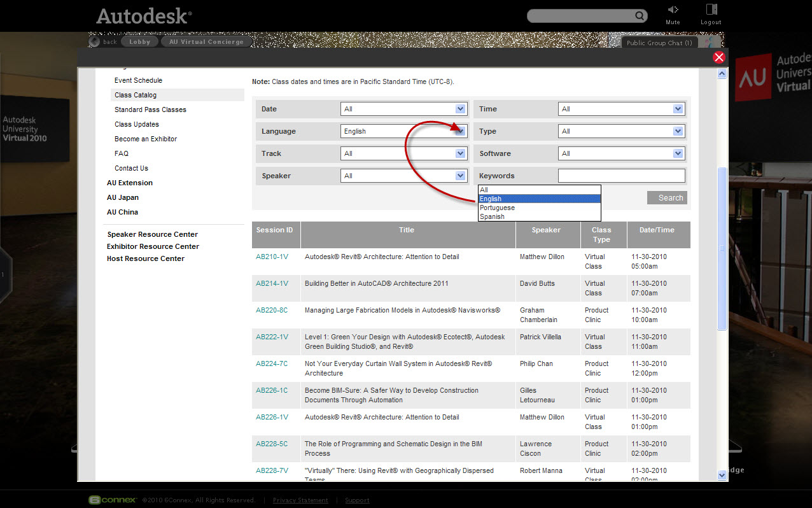The image size is (812, 508).
Task: Open session AB220-8C
Action: [272, 310]
